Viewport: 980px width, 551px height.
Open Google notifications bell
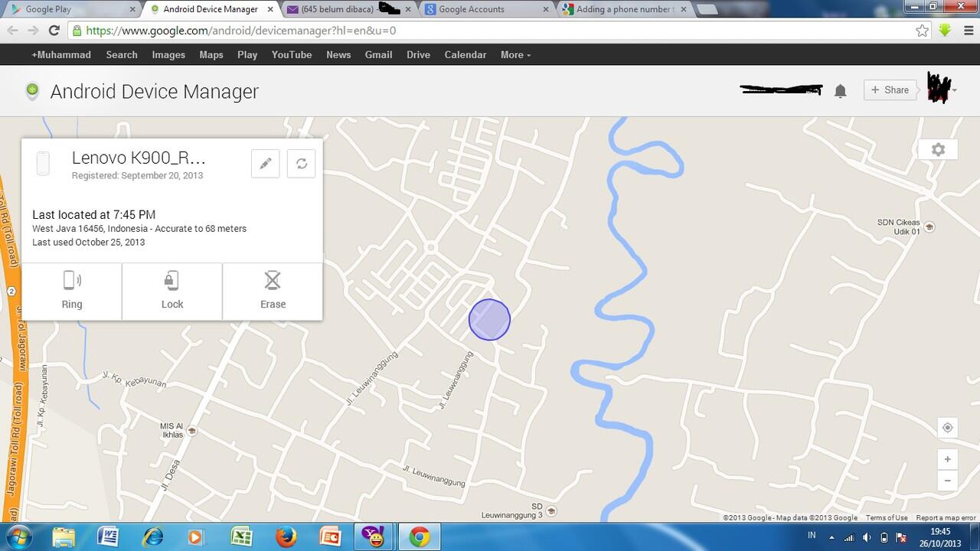click(x=841, y=91)
